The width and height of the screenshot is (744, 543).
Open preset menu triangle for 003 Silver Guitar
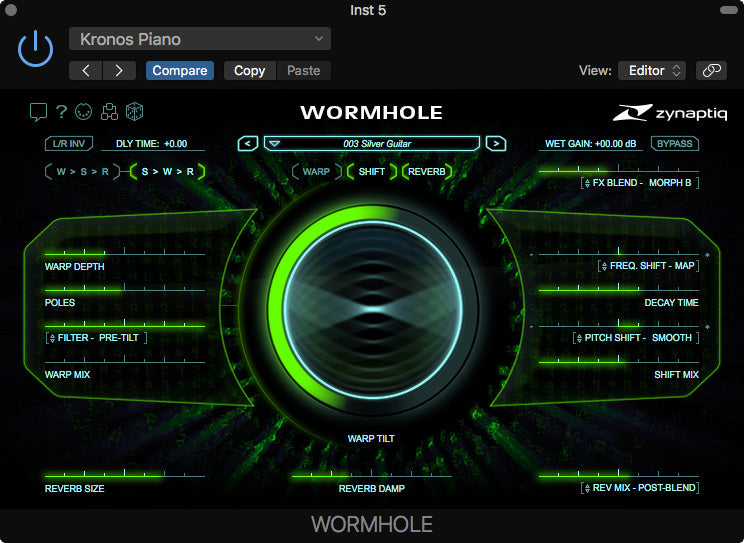275,143
